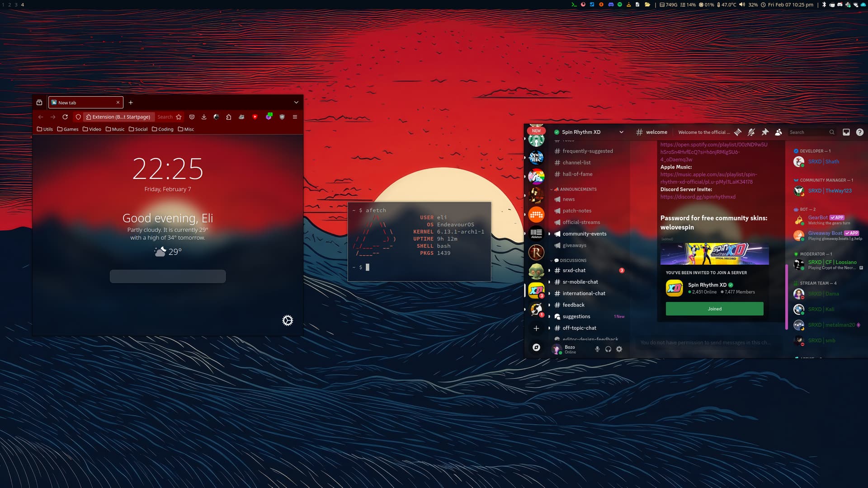Open browser downloads panel
This screenshot has width=868, height=488.
[x=204, y=117]
